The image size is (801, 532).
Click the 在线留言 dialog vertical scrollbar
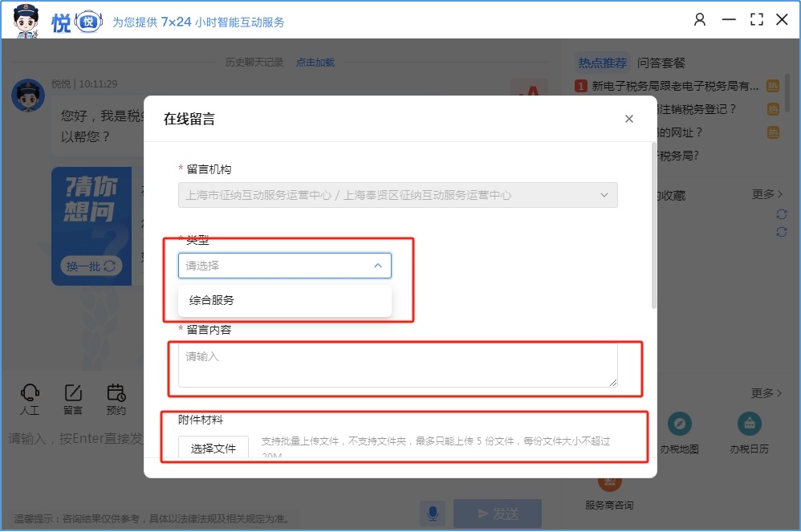click(x=653, y=233)
